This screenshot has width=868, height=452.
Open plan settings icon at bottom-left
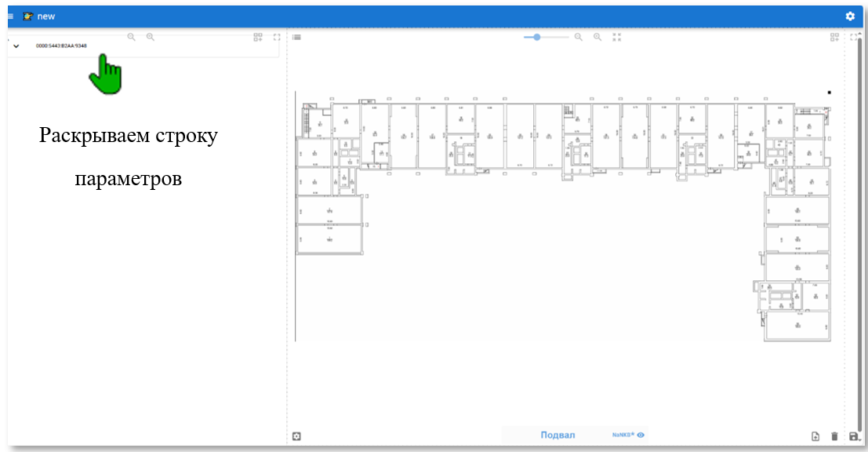click(x=296, y=436)
